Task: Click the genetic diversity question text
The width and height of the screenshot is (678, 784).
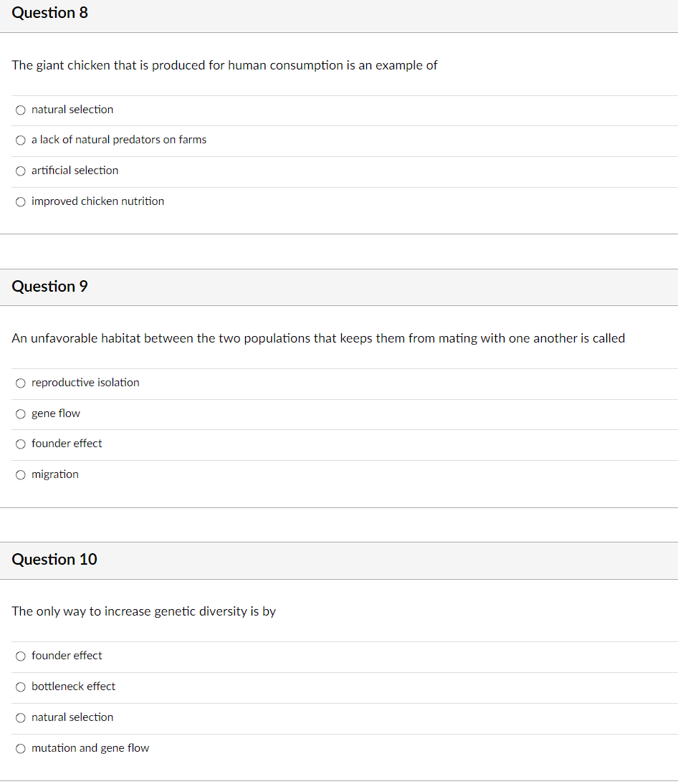Action: pyautogui.click(x=143, y=611)
